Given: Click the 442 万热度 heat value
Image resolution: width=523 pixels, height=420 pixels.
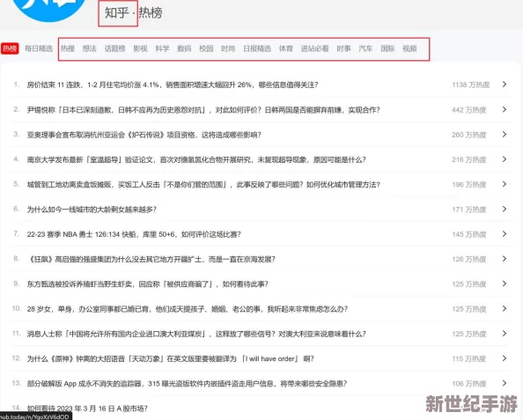Looking at the screenshot, I should pyautogui.click(x=469, y=110).
